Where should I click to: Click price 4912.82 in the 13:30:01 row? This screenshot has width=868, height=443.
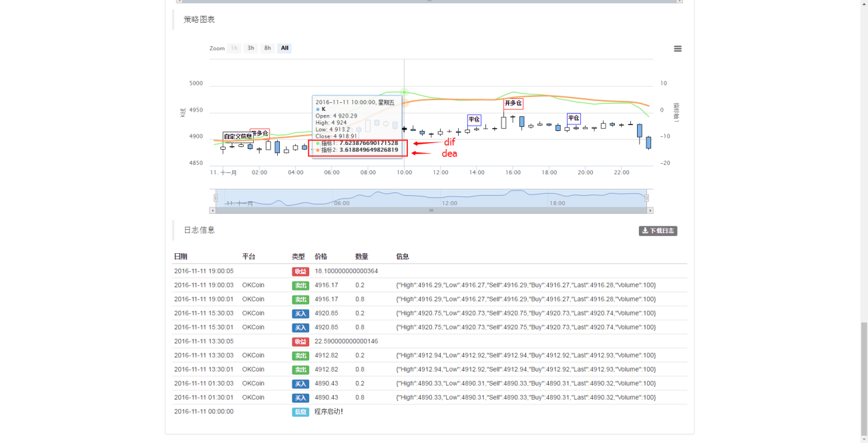327,370
